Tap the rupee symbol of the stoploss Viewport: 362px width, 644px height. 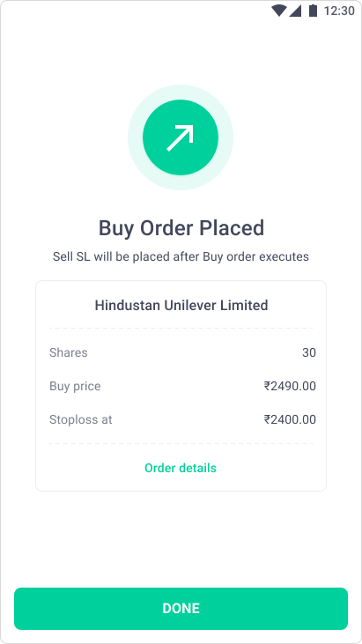(267, 419)
